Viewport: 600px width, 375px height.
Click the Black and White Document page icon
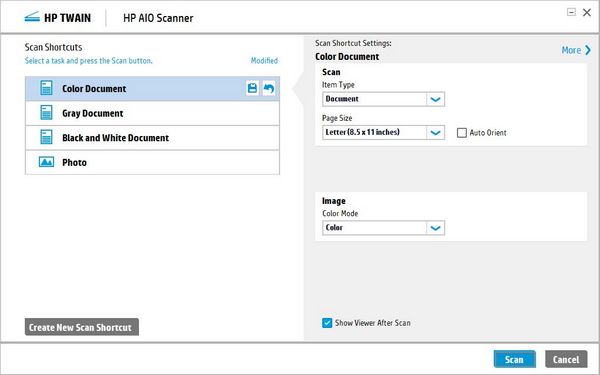(x=46, y=137)
